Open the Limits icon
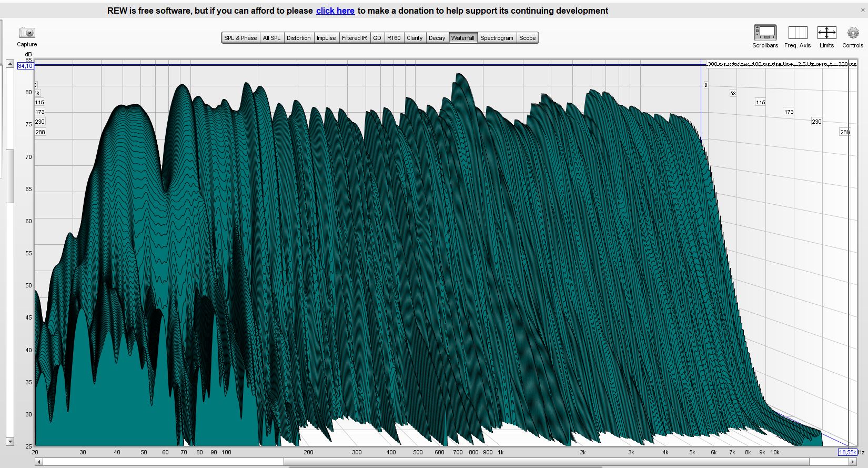Image resolution: width=868 pixels, height=468 pixels. coord(826,33)
